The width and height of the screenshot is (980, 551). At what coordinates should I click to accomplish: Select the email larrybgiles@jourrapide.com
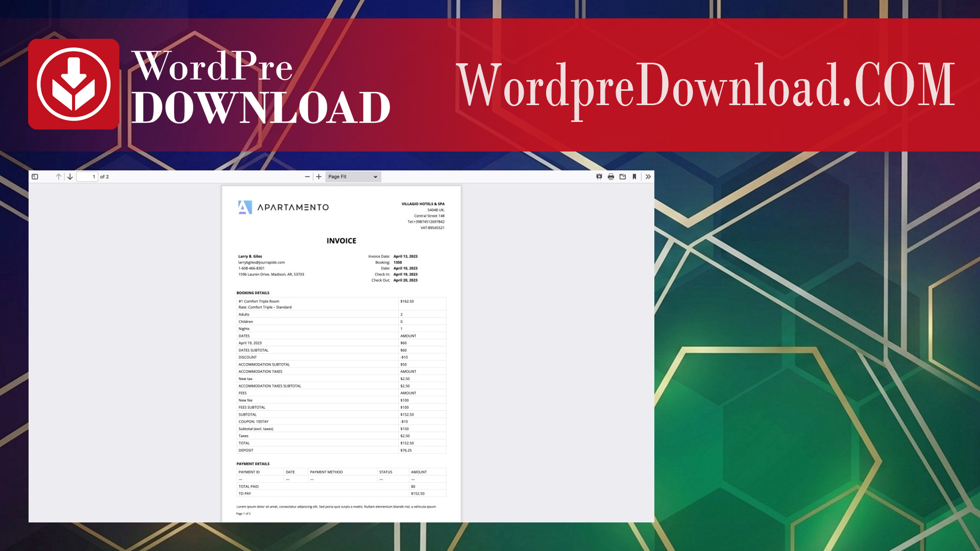coord(261,262)
